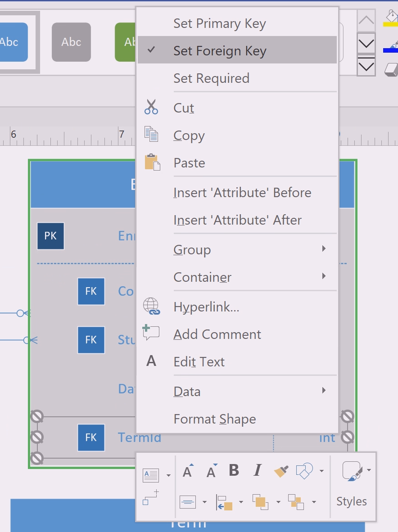Click the Cut scissors icon
This screenshot has height=532, width=398.
click(151, 107)
